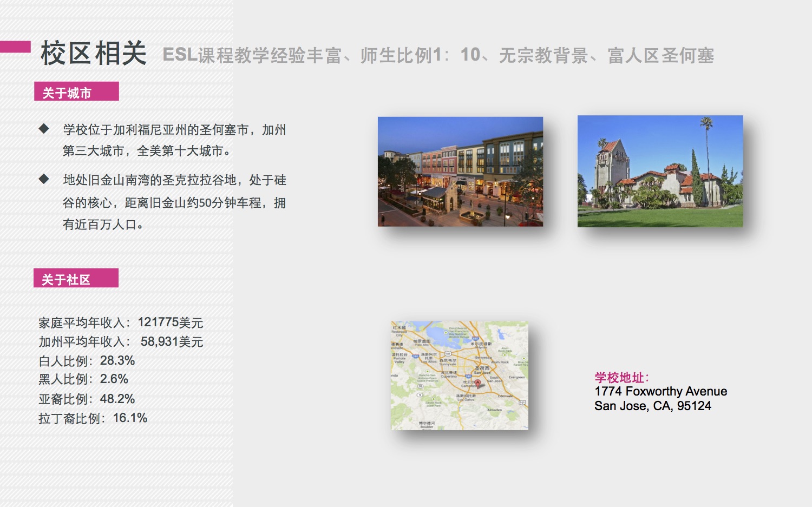Select the 加州平均年收入 58,931美元 line
This screenshot has height=507, width=812.
[121, 342]
